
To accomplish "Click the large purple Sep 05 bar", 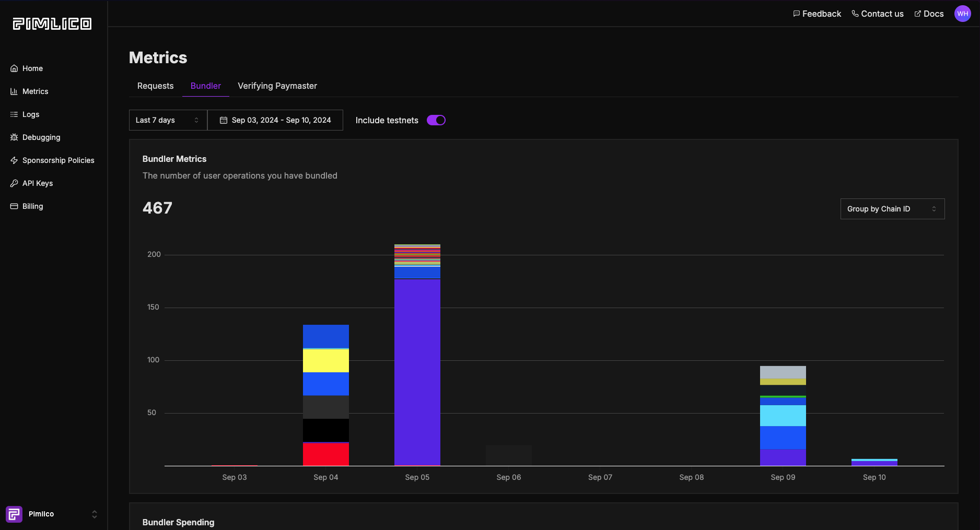I will tap(417, 372).
